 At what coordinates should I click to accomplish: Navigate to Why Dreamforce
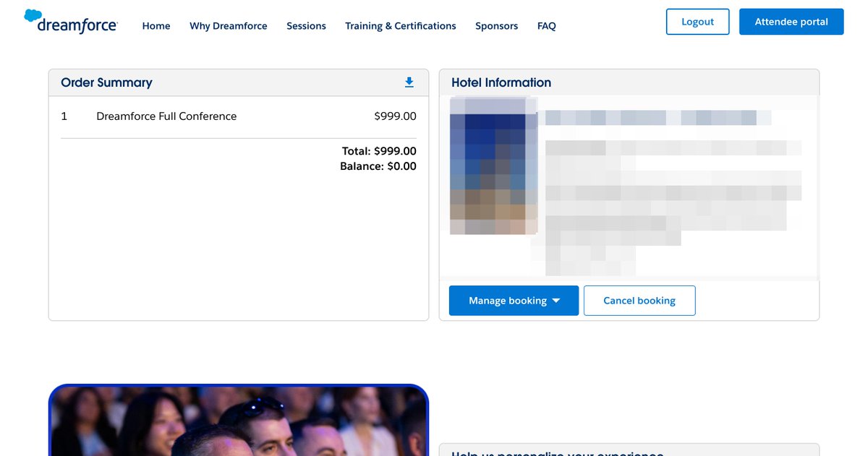228,25
